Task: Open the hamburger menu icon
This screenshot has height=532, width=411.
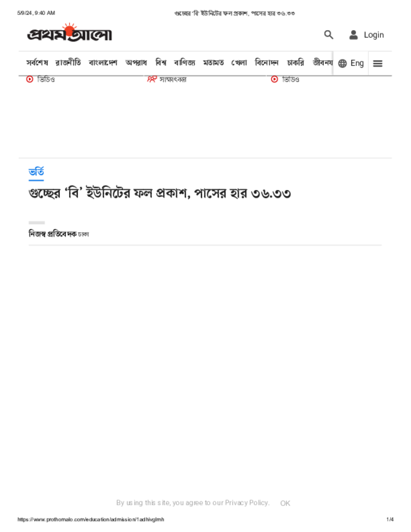Action: coord(378,63)
